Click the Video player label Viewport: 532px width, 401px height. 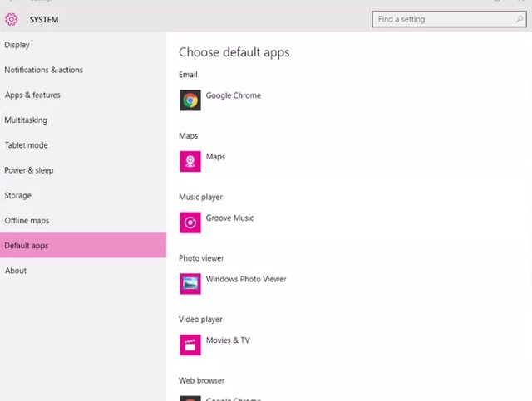[x=200, y=320]
